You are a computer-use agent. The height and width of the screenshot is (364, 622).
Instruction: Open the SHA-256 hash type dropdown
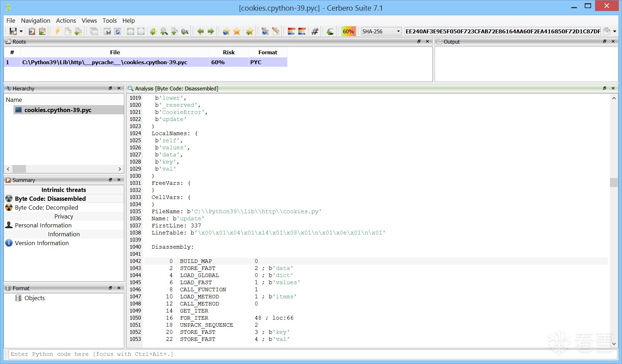click(381, 31)
